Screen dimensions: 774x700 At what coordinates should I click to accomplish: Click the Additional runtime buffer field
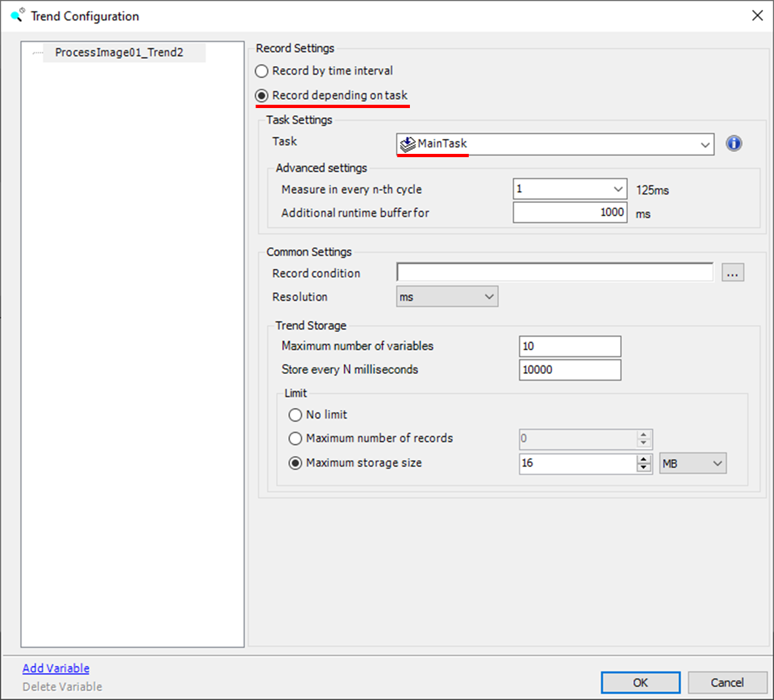coord(569,212)
